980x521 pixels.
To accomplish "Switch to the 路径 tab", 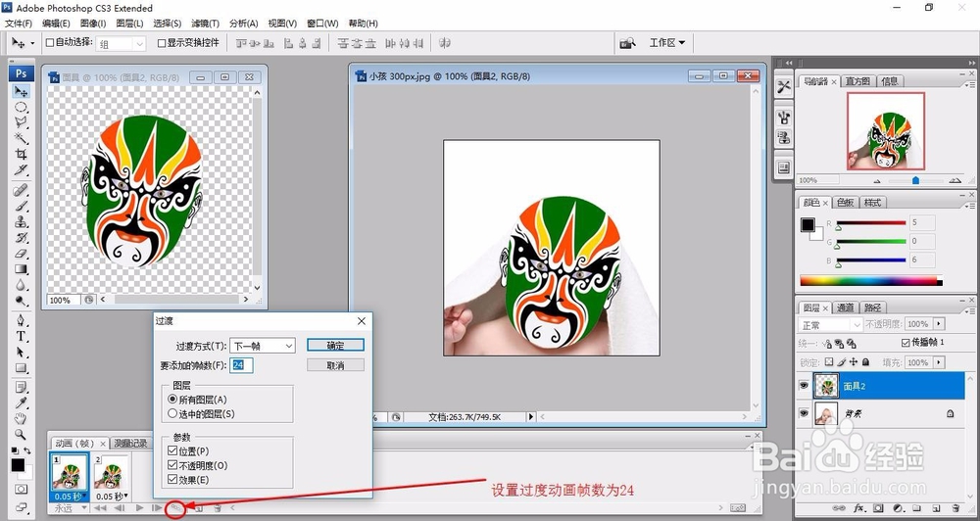I will [872, 308].
